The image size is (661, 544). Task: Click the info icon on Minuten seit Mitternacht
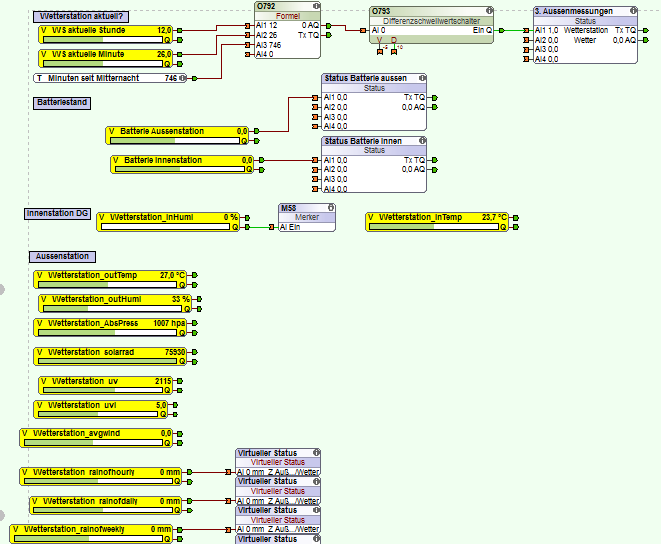[182, 78]
